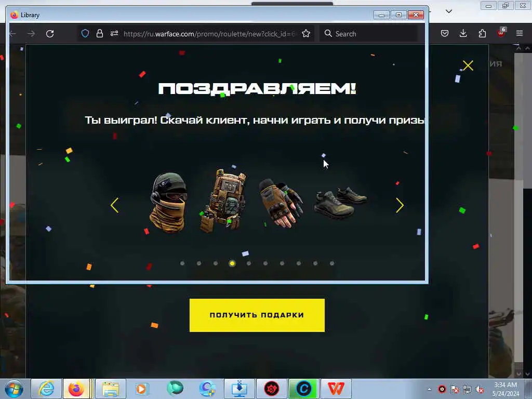532x399 pixels.
Task: Open site permissions icon beside padlock
Action: click(x=114, y=33)
